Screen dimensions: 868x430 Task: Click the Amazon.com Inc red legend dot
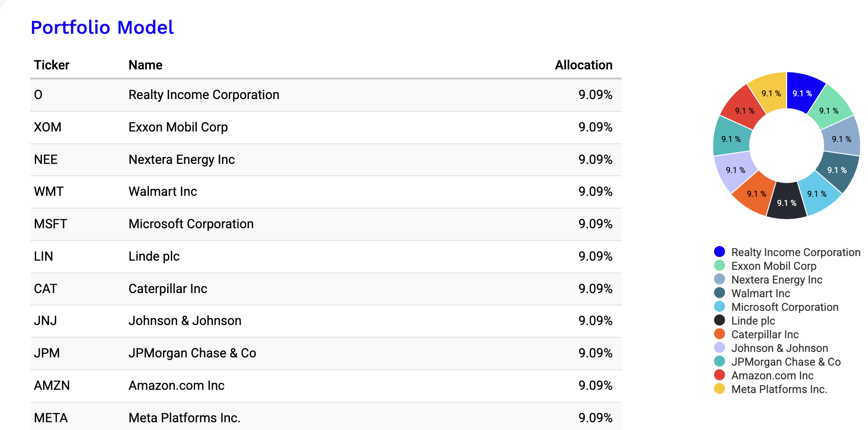(720, 375)
